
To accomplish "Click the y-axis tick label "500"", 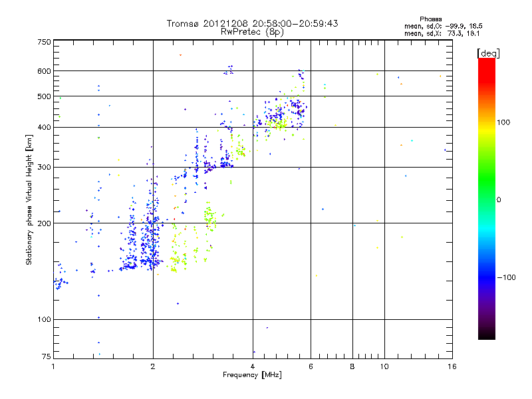I will pos(44,96).
